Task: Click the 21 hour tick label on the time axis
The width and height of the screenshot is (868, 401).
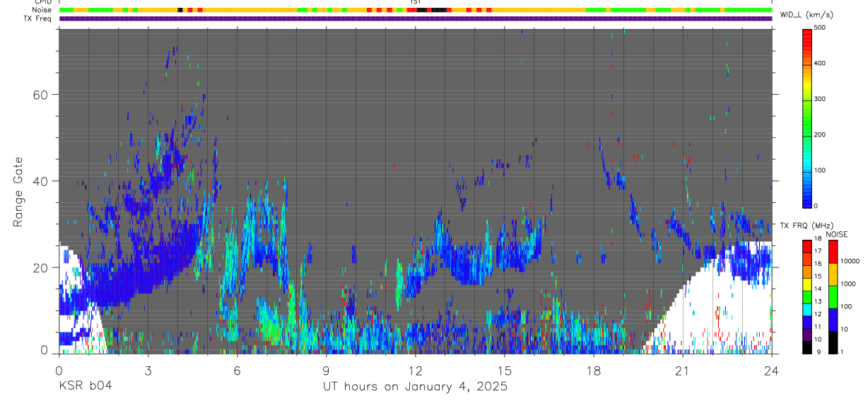Action: pyautogui.click(x=683, y=370)
